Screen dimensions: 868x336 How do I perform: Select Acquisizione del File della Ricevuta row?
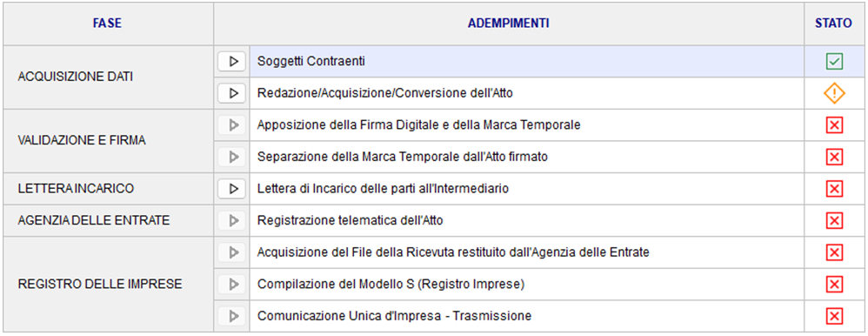(526, 252)
